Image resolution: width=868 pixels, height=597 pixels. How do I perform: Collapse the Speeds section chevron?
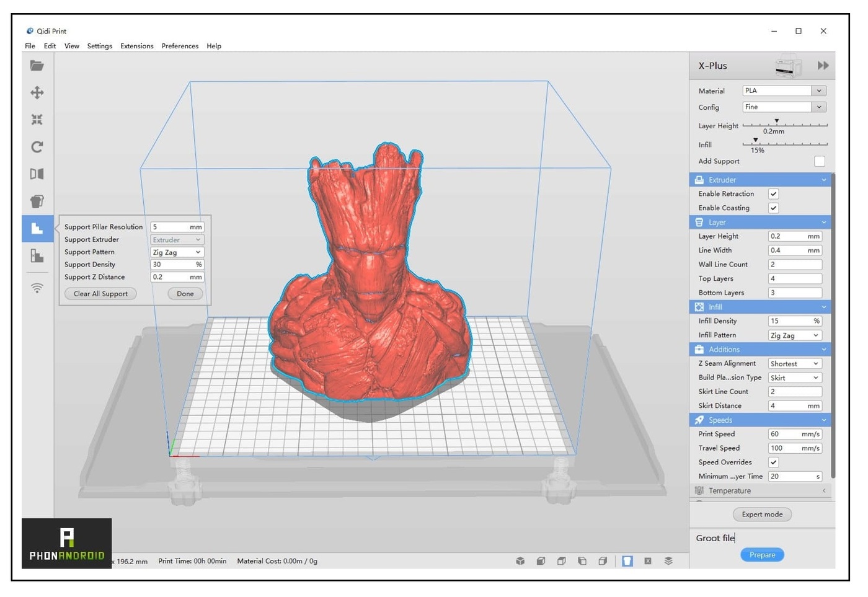(824, 420)
